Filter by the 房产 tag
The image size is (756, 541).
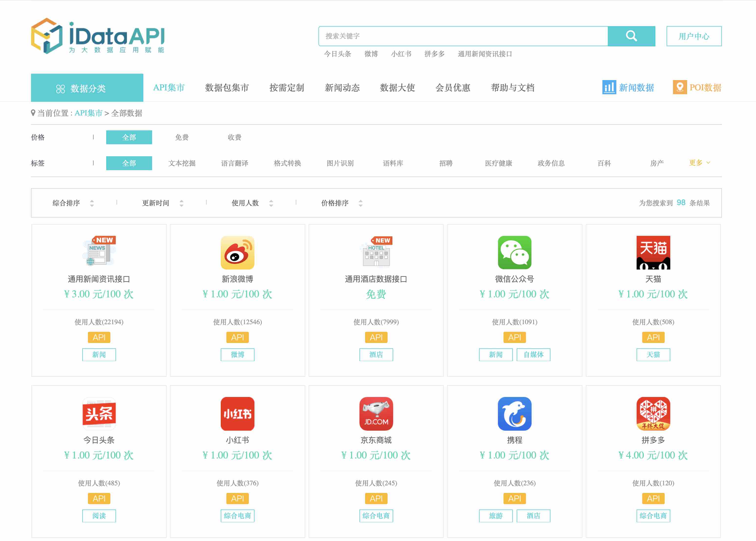[x=656, y=163]
